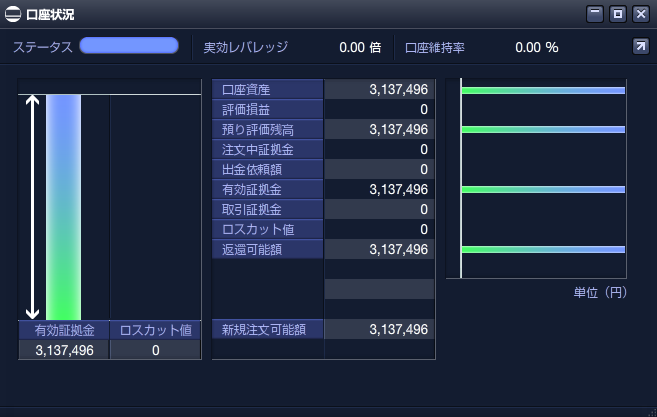The image size is (657, 417).
Task: Click the ロスカット値 row in center table
Action: [268, 229]
